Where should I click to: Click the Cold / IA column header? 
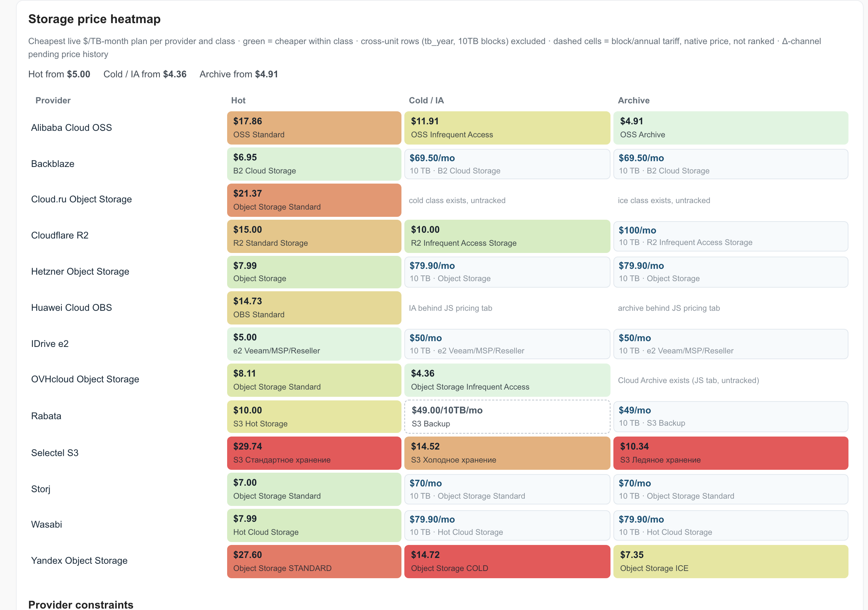[x=426, y=100]
